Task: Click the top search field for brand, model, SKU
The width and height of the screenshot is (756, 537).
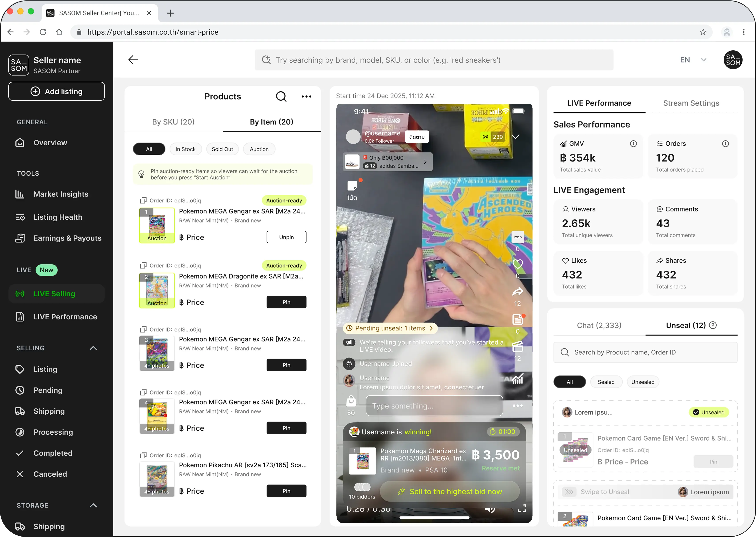Action: tap(434, 60)
